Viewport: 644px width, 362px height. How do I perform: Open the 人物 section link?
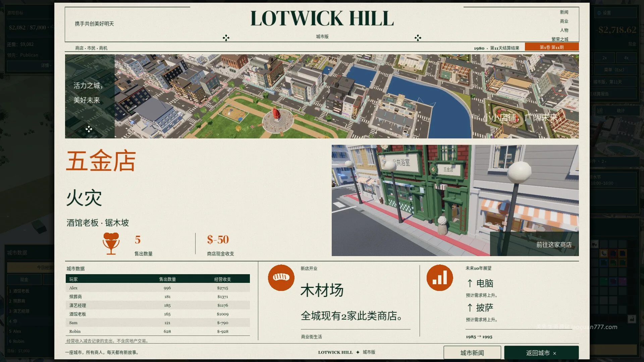click(564, 30)
